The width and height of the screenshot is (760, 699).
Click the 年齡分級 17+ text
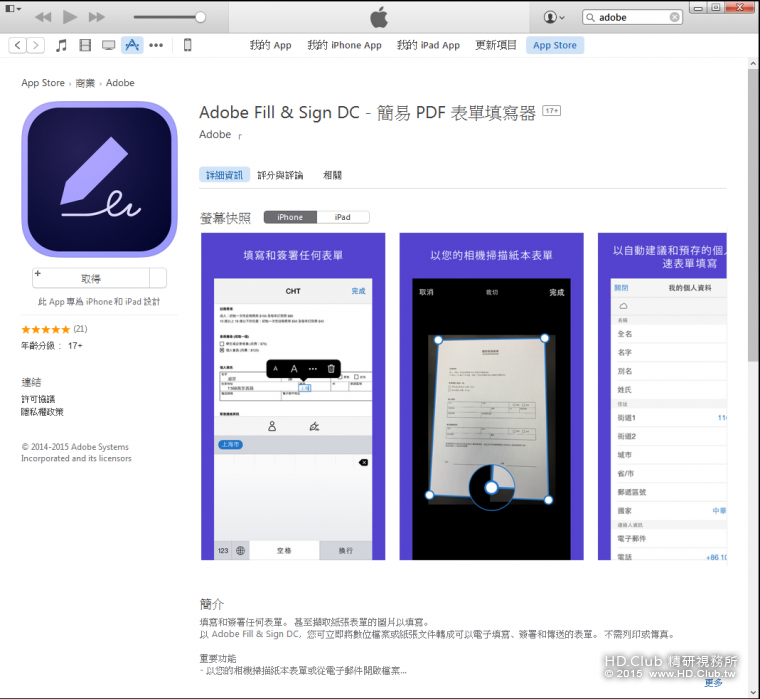52,346
